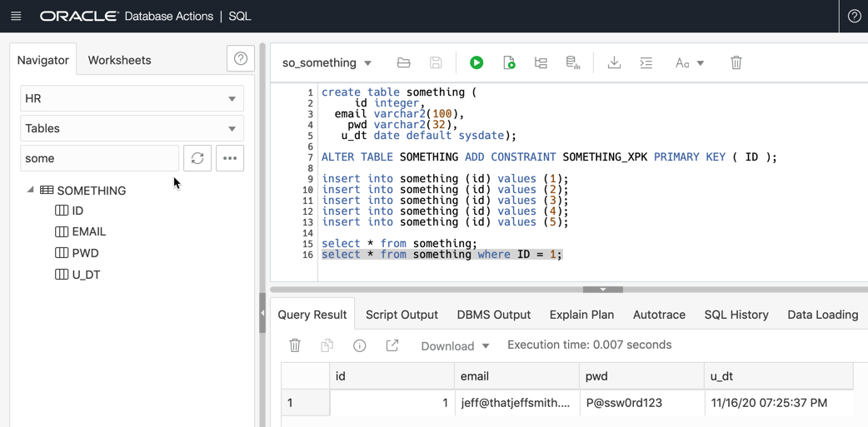
Task: Click the P@ssw0rd123 result cell
Action: tap(642, 403)
